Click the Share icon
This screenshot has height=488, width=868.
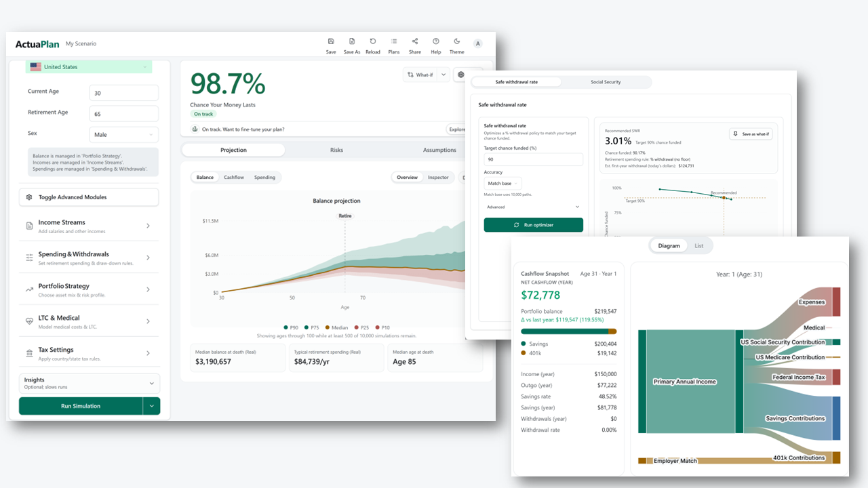pos(414,42)
